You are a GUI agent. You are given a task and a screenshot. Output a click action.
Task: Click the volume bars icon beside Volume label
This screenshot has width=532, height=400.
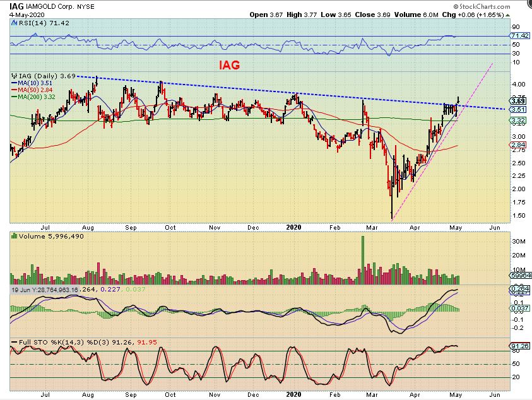pyautogui.click(x=14, y=236)
